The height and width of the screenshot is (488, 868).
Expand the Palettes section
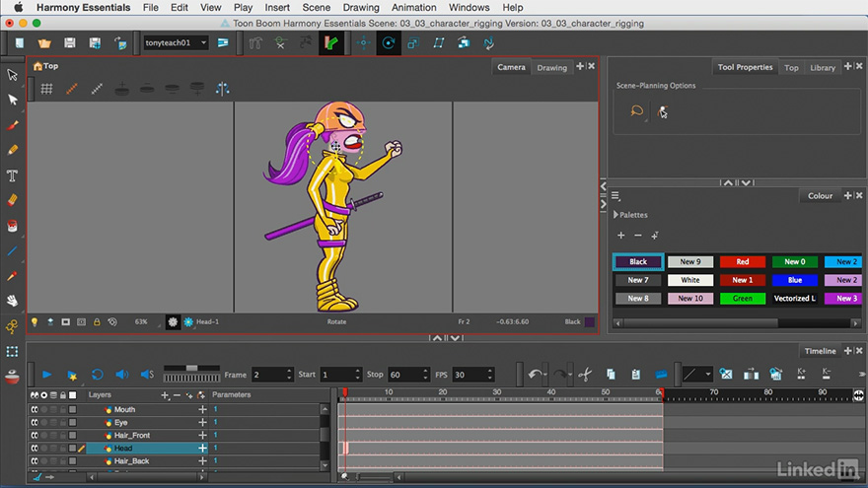615,215
